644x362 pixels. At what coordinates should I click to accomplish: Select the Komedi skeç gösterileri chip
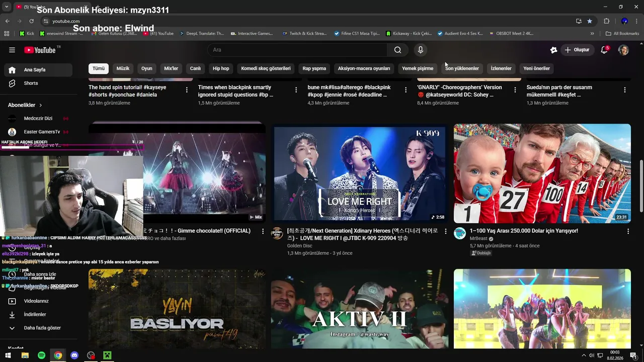pos(266,68)
